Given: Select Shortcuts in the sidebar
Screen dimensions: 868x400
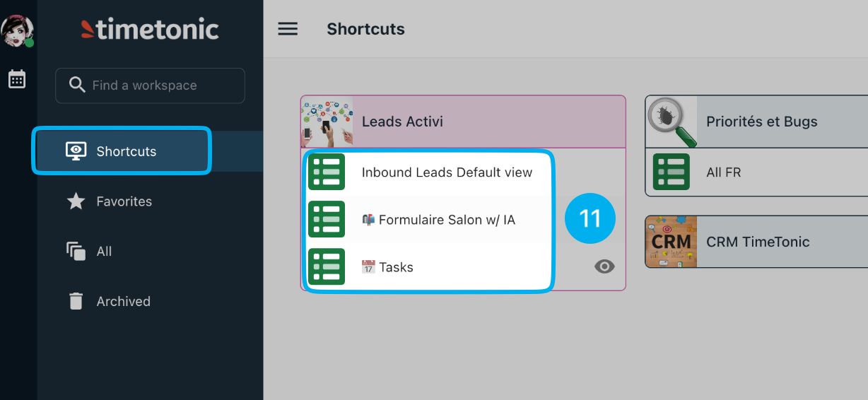Looking at the screenshot, I should [122, 151].
